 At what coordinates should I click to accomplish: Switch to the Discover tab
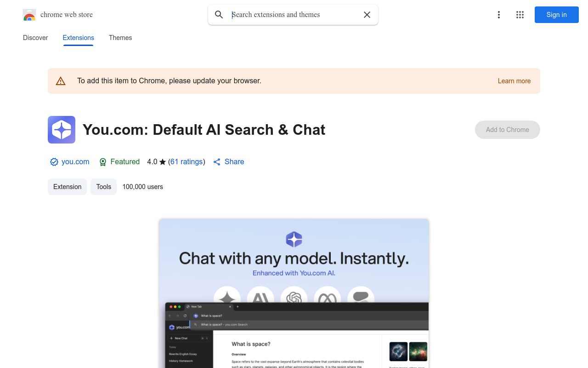[35, 38]
